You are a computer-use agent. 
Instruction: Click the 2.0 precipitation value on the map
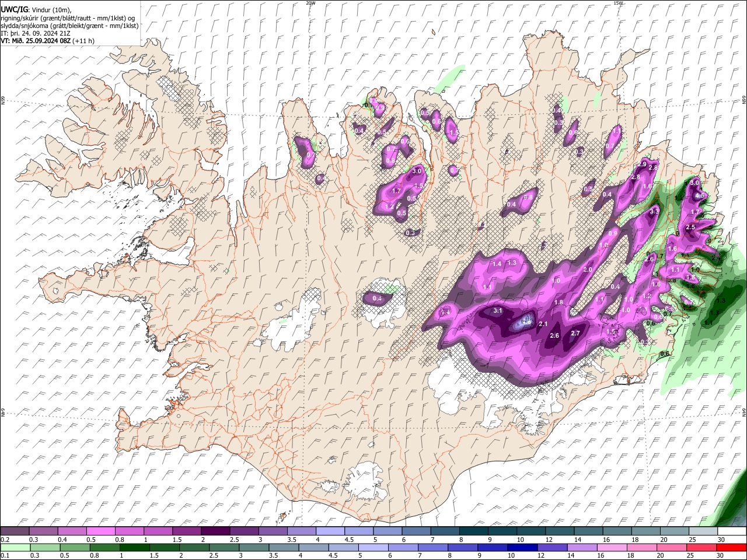(588, 270)
